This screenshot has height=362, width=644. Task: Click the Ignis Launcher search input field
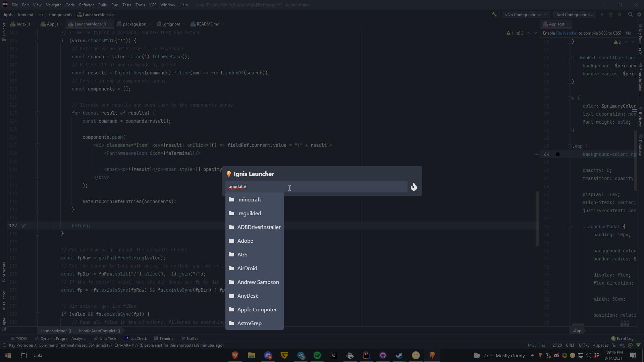316,187
